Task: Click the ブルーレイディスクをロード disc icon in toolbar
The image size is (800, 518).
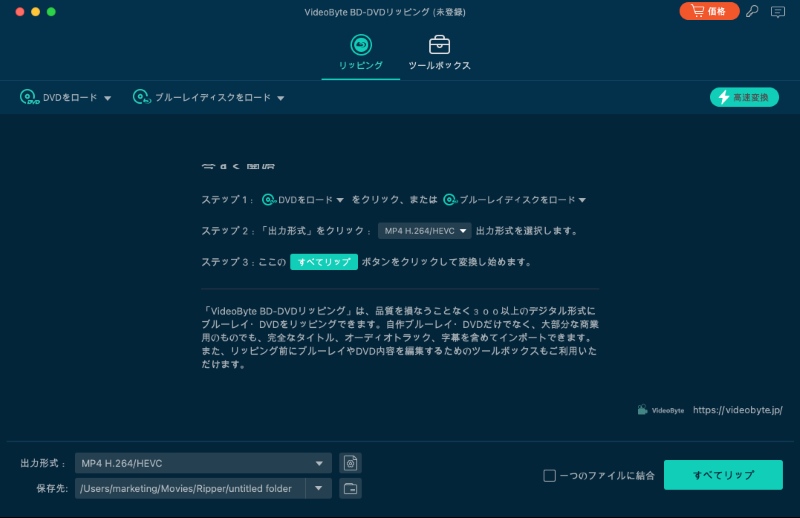Action: pyautogui.click(x=141, y=98)
